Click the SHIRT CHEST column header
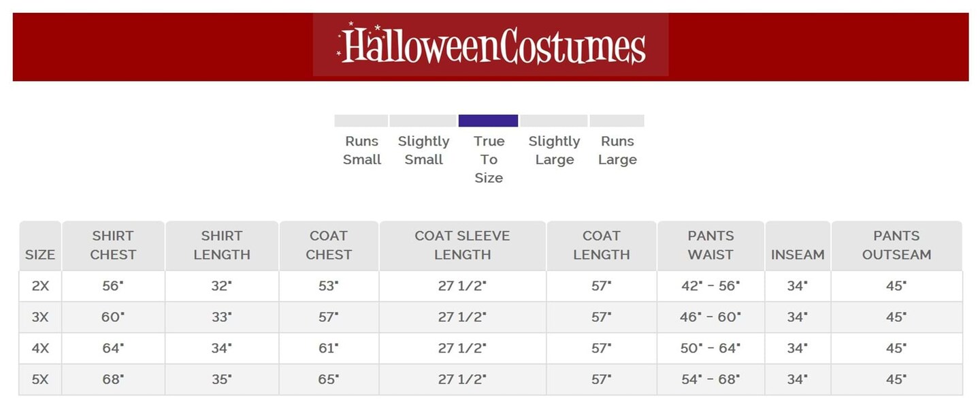This screenshot has width=980, height=414. tap(113, 245)
